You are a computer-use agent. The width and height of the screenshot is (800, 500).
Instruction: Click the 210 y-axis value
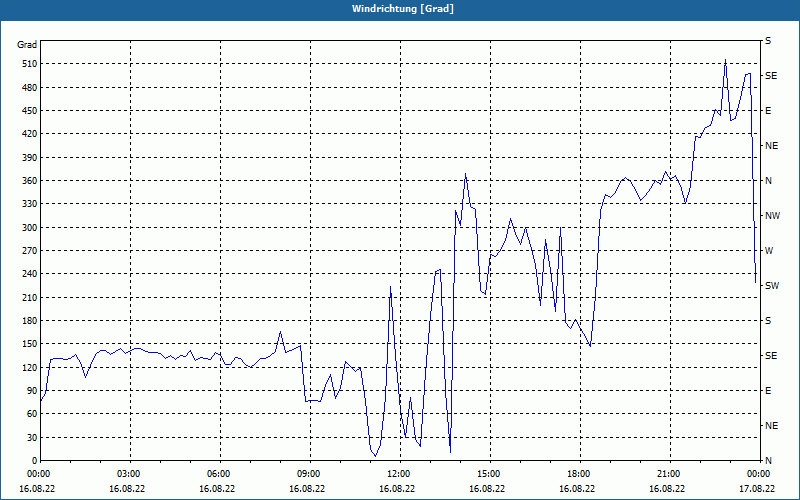(30, 297)
